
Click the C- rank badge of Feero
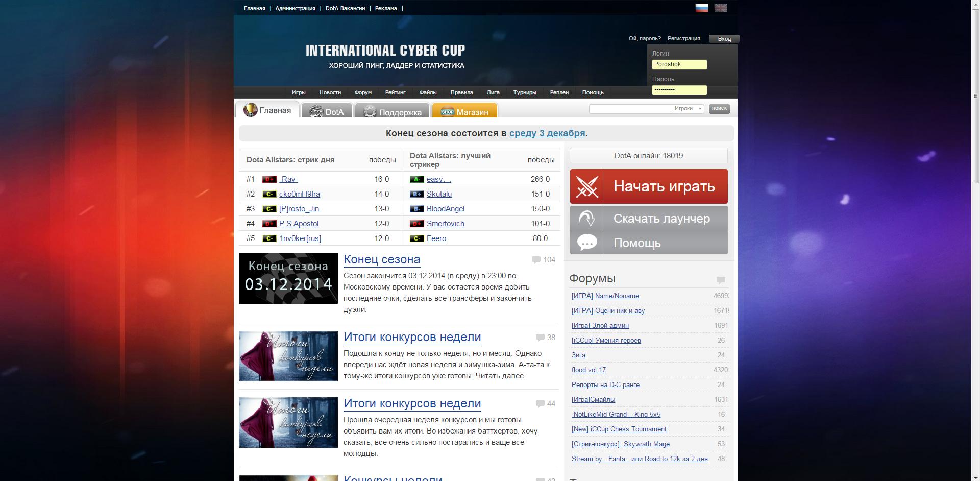click(416, 238)
